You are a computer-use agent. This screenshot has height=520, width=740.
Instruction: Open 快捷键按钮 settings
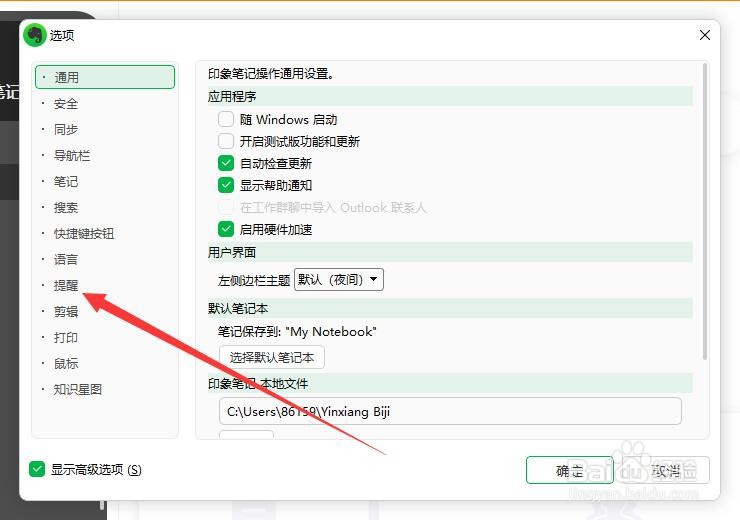click(84, 234)
